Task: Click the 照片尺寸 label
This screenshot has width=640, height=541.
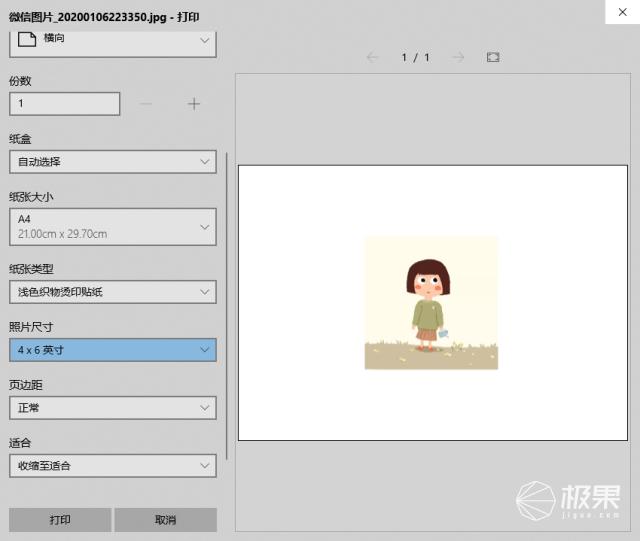Action: 31,327
